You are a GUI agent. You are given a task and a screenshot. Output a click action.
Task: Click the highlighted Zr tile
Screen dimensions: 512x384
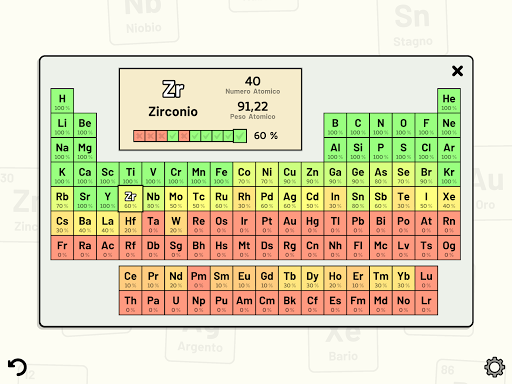(x=130, y=199)
